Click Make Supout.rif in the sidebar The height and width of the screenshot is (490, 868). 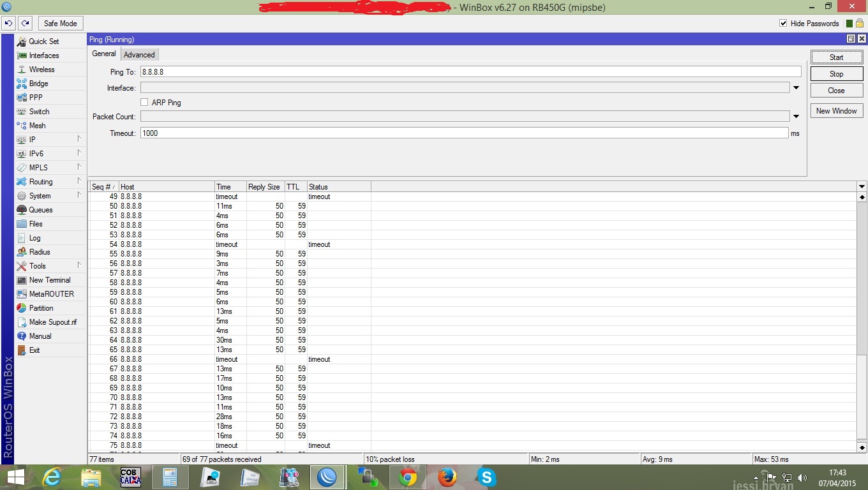[x=50, y=322]
